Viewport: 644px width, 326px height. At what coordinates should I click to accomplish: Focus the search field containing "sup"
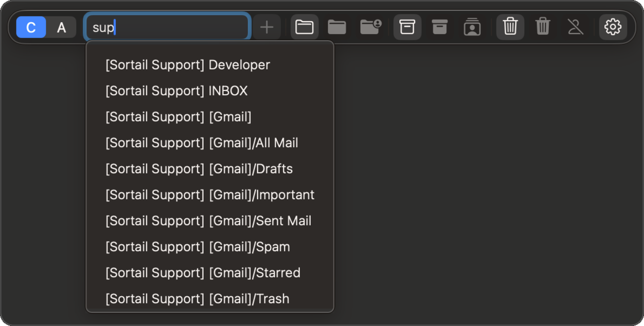click(167, 27)
